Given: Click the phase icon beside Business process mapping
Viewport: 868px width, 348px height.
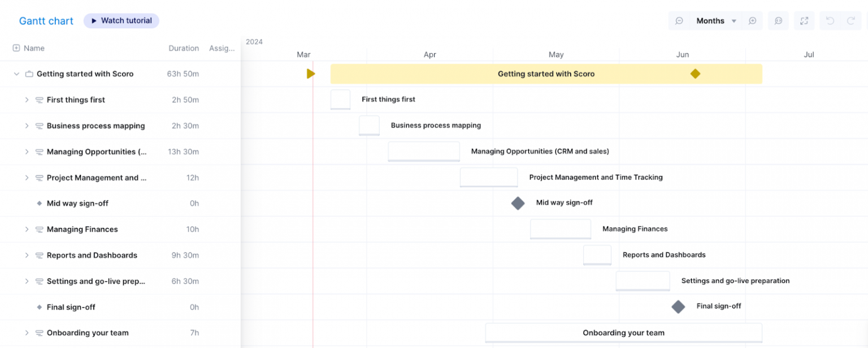Looking at the screenshot, I should point(40,126).
